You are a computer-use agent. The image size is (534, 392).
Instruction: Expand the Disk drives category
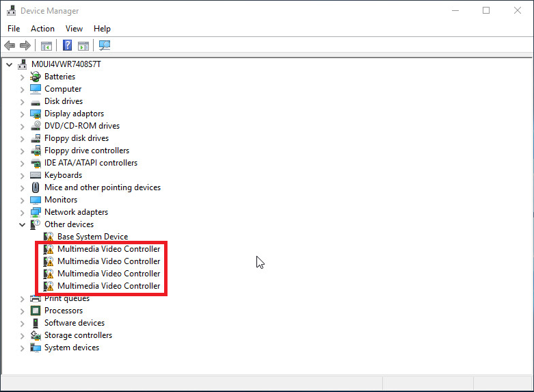(22, 101)
